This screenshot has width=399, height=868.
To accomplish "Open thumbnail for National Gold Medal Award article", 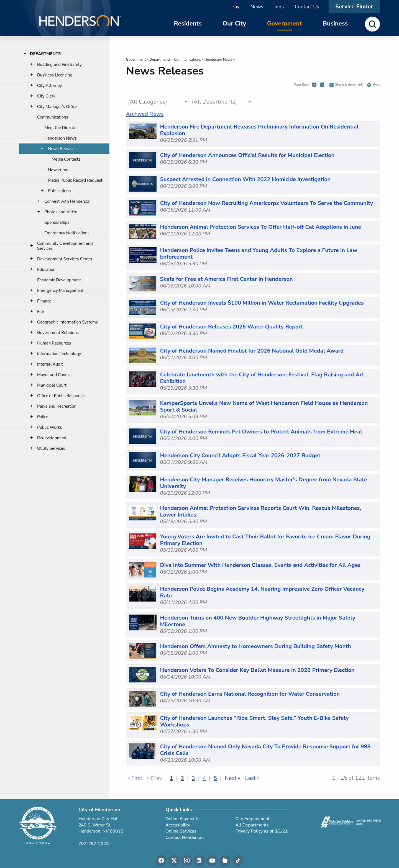I will (142, 355).
